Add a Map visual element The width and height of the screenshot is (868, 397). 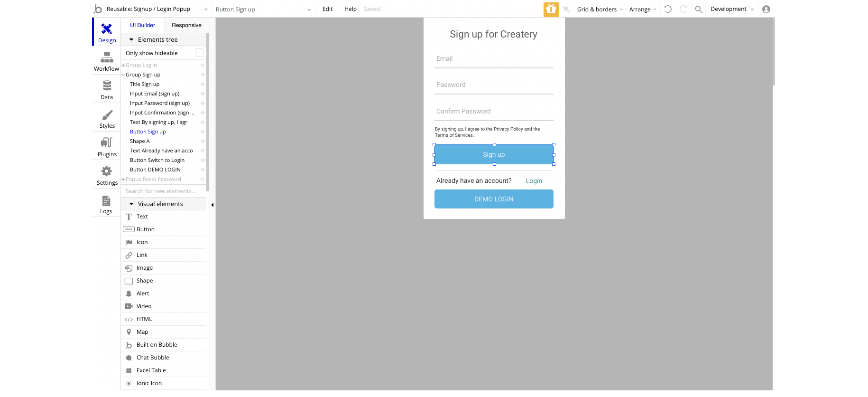[164, 332]
